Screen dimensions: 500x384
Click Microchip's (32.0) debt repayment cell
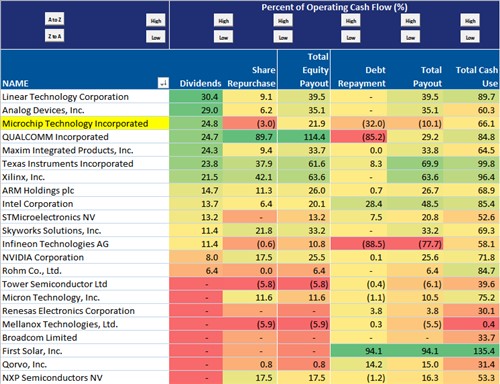[359, 123]
